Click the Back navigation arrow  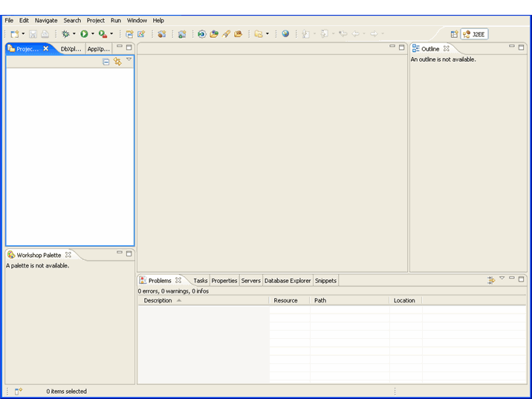coord(355,33)
